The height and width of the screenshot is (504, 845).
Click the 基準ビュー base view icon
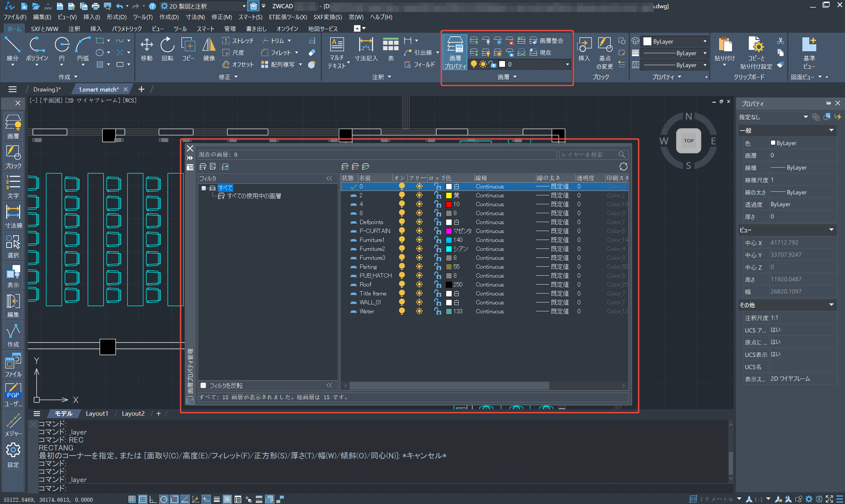809,53
